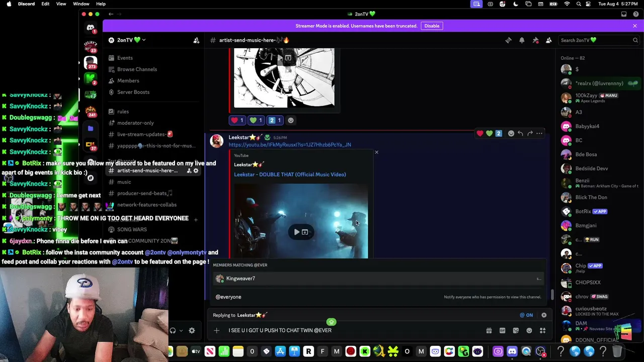The height and width of the screenshot is (362, 644).
Task: Open member 100kZayy in member list
Action: (599, 98)
